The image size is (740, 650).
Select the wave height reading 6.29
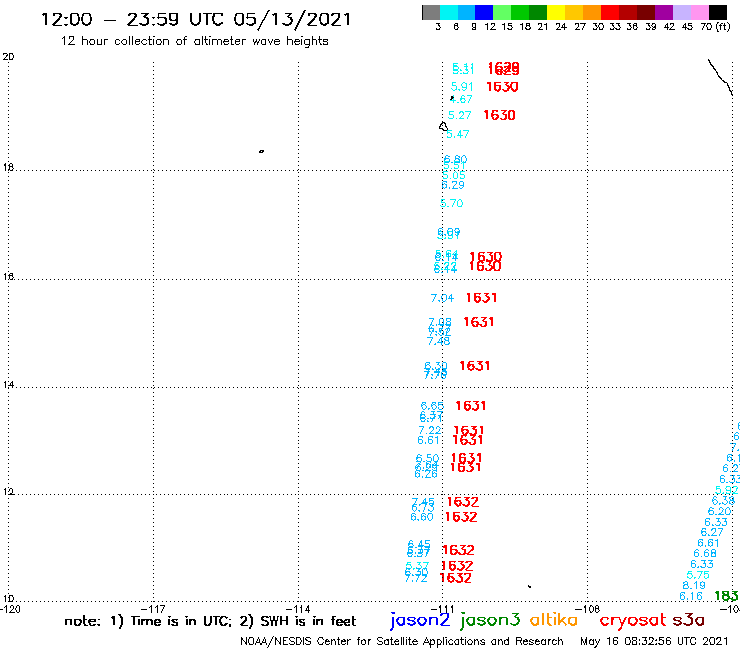453,185
